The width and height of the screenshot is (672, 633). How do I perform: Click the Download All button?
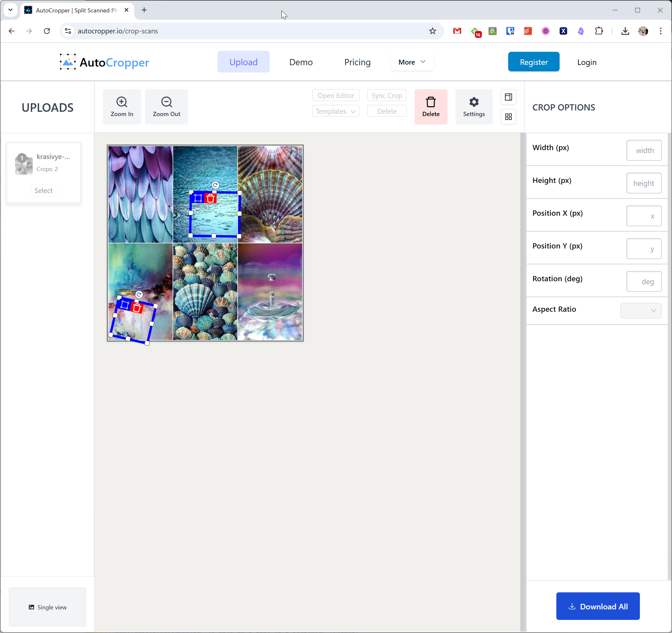pos(598,606)
